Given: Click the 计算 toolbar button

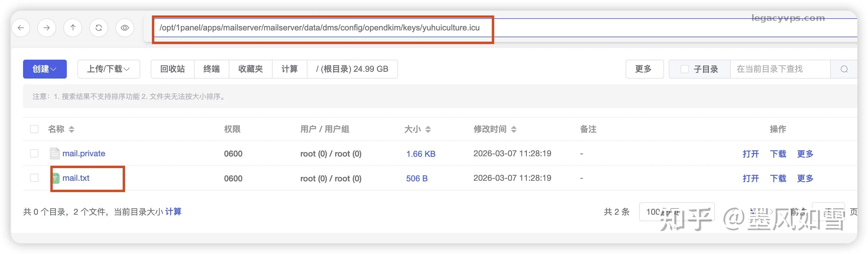Looking at the screenshot, I should coord(290,69).
